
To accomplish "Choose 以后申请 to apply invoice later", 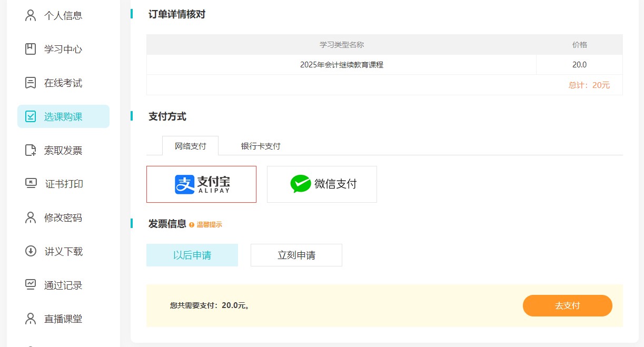I will click(x=192, y=255).
